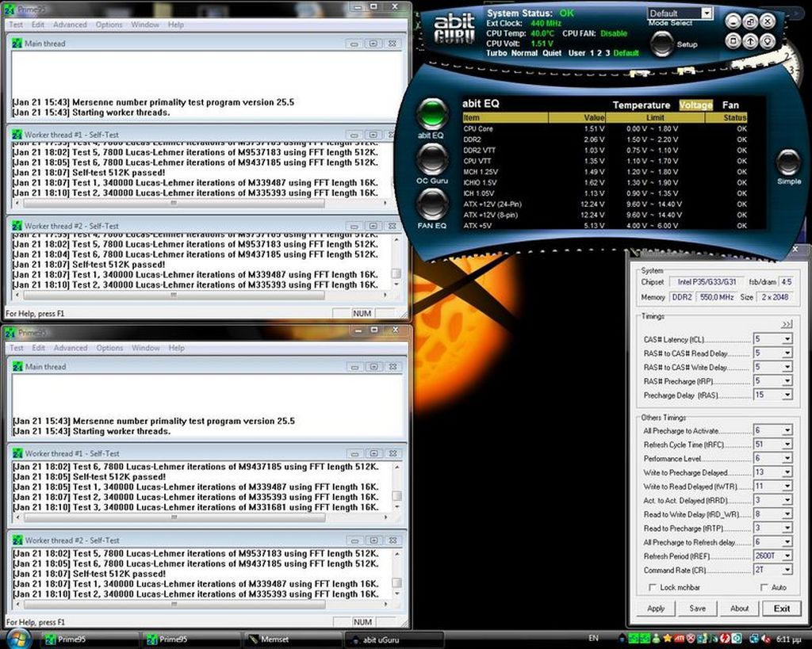This screenshot has height=649, width=812.
Task: Open Options menu in lower Prime95
Action: coord(109,348)
